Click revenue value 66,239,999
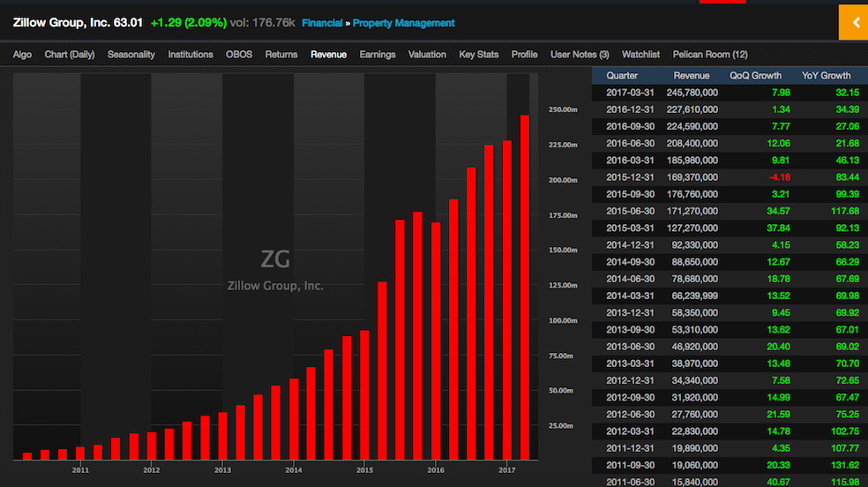 (695, 296)
